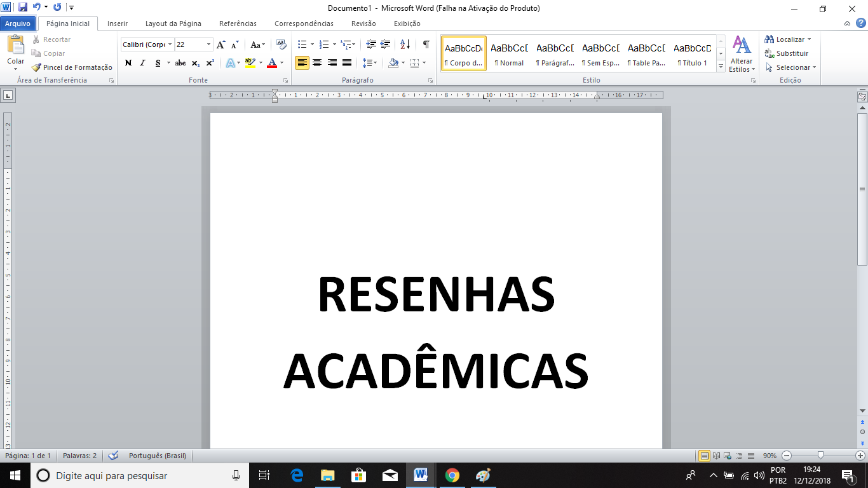Screen dimensions: 868x488
Task: Click the Pincel de Formatação brush icon
Action: pyautogui.click(x=36, y=67)
